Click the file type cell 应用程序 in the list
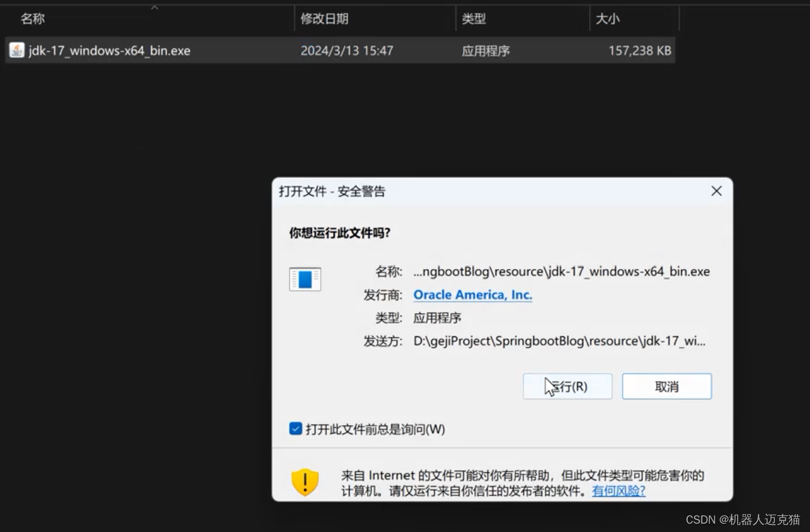810x532 pixels. coord(486,51)
